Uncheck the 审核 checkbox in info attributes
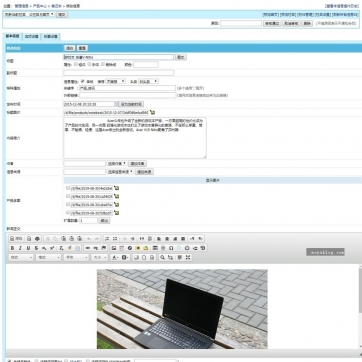Image resolution: width=362 pixels, height=362 pixels. click(x=83, y=81)
